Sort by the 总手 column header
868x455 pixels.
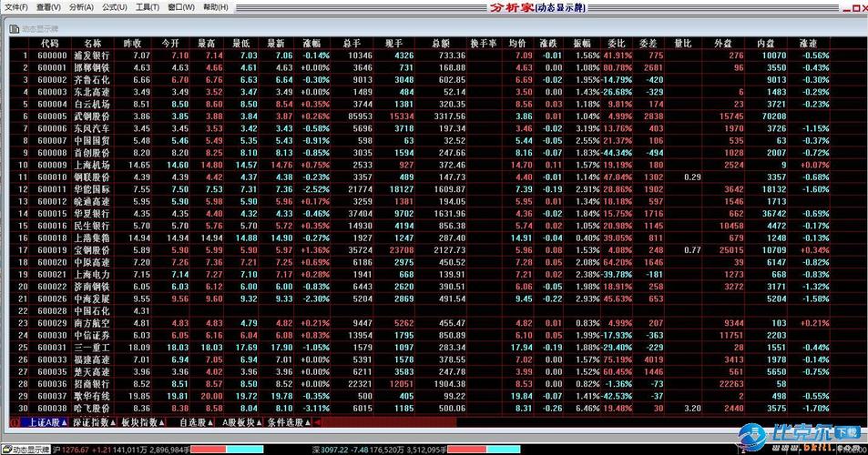352,43
